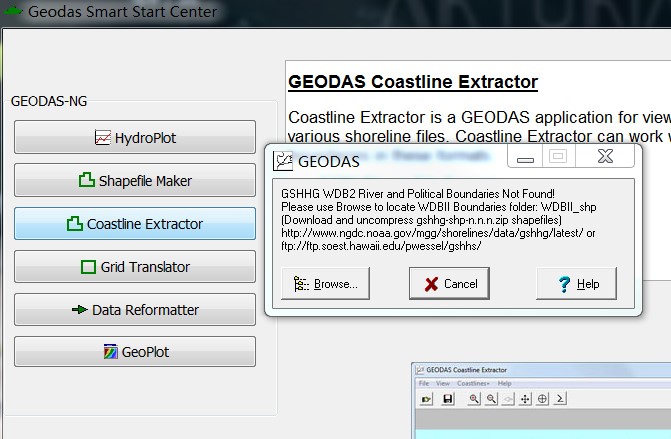Screen dimensions: 671x439
Task: Launch the GeoPlot application
Action: point(135,352)
